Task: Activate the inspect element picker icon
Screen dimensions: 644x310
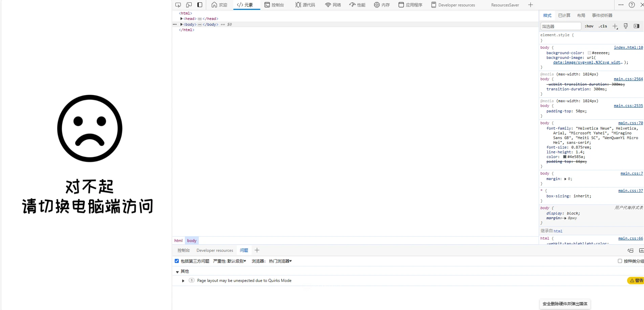Action: click(178, 5)
